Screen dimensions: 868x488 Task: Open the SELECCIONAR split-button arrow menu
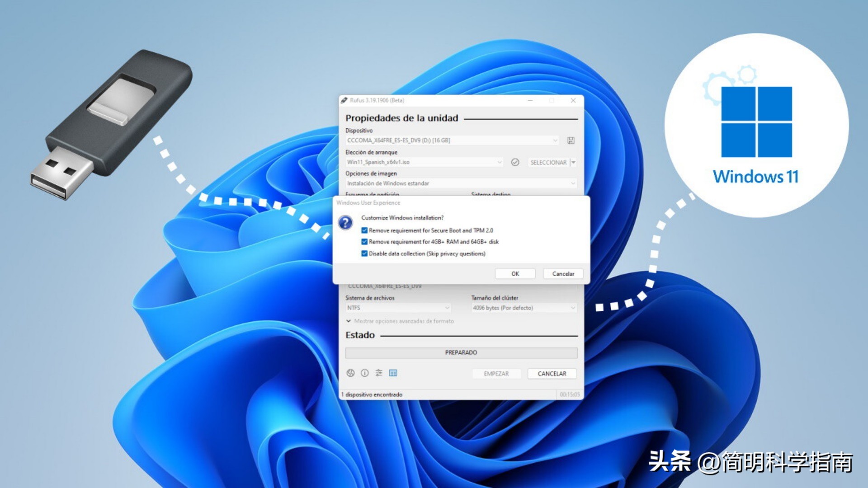[x=573, y=162]
